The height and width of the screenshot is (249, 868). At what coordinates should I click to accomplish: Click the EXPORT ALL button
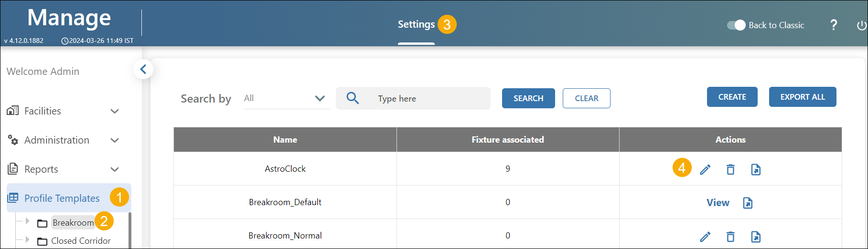click(x=803, y=97)
